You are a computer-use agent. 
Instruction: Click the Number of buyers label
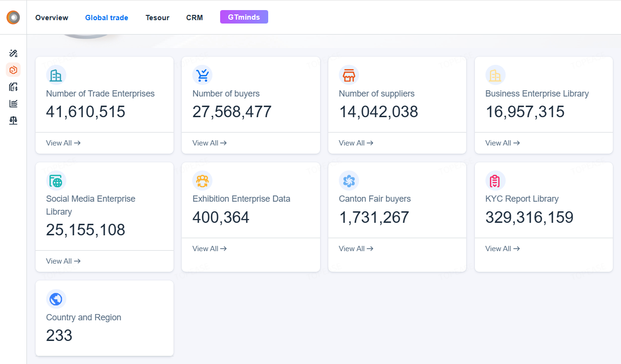point(226,94)
